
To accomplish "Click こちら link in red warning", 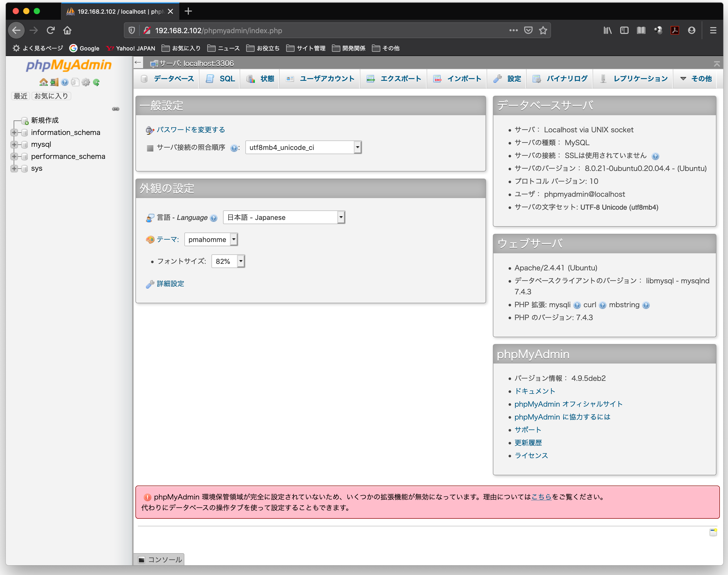I will [541, 497].
